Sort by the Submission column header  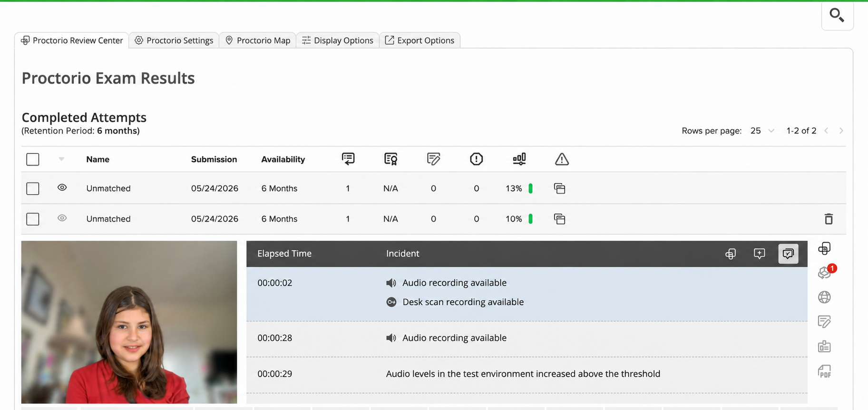214,159
